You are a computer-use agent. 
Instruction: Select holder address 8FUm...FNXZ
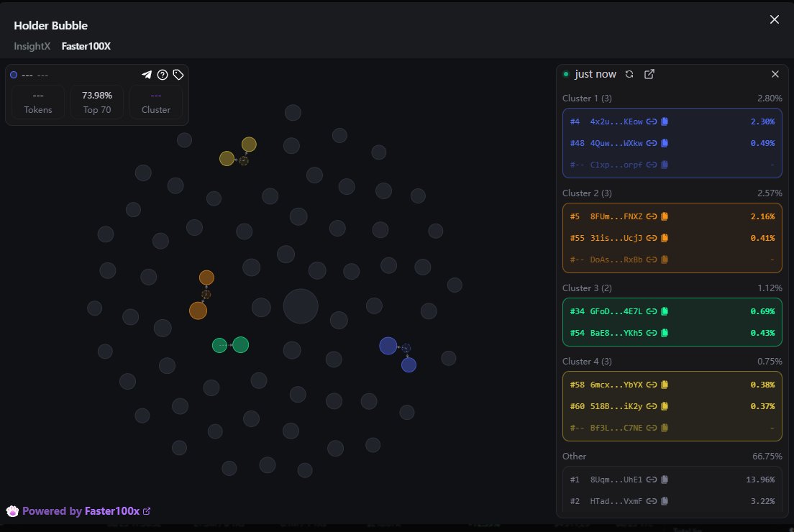coord(616,216)
